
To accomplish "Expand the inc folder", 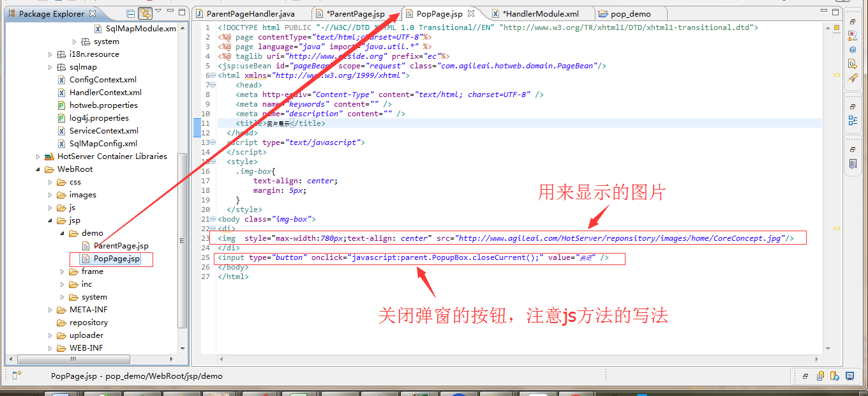I will pyautogui.click(x=63, y=284).
